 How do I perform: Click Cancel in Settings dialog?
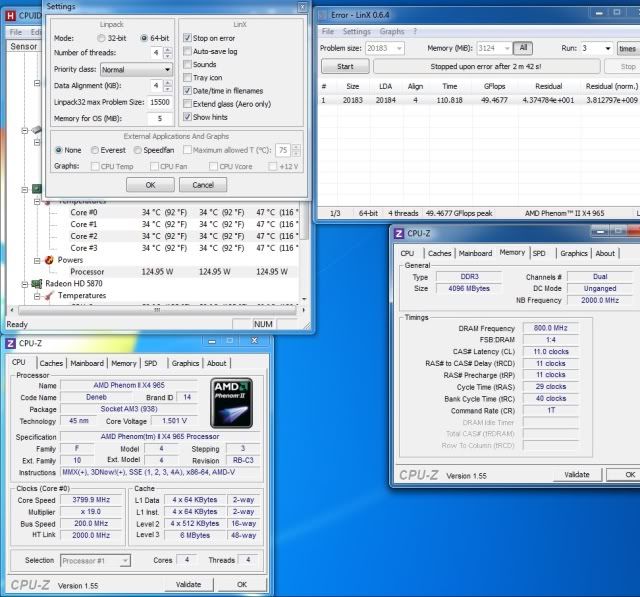click(x=203, y=185)
